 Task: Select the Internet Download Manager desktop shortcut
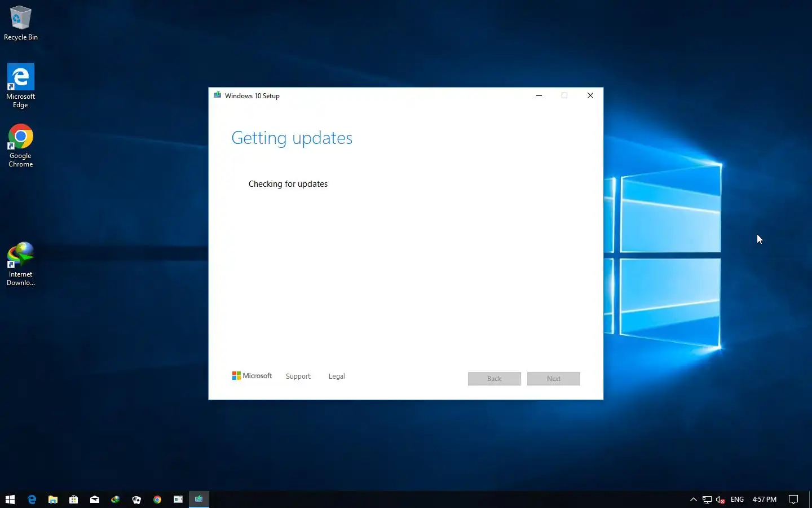coord(21,264)
